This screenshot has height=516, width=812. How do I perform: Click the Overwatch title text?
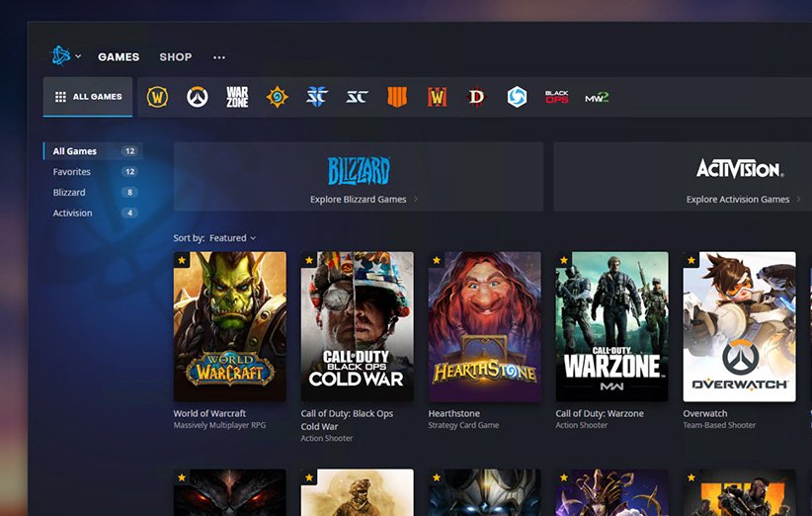tap(705, 413)
